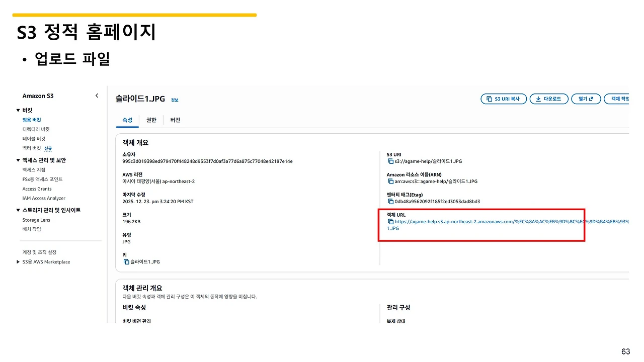The height and width of the screenshot is (362, 644).
Task: Switch to the 권한 tab
Action: click(x=151, y=120)
